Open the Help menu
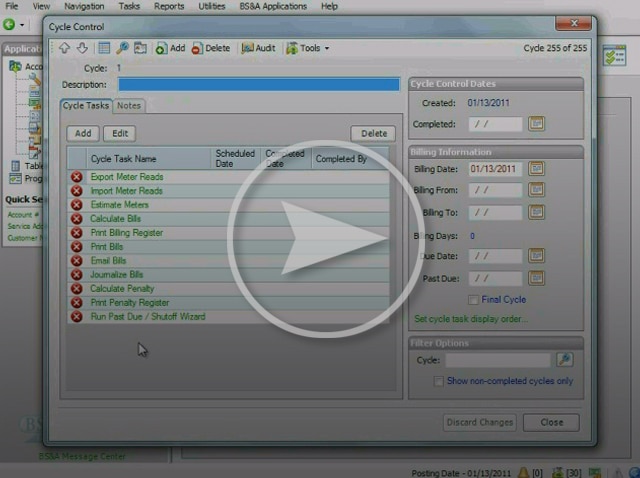The width and height of the screenshot is (640, 478). 329,6
